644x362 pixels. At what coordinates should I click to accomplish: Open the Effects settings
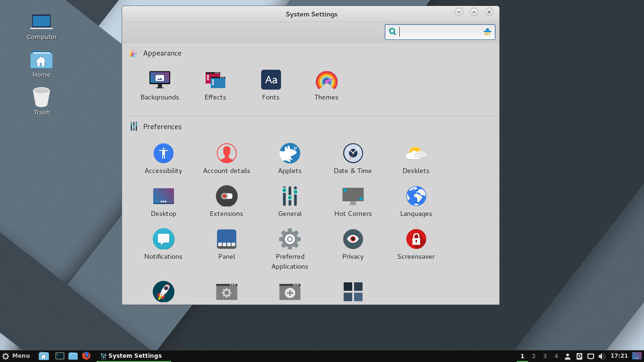point(215,85)
